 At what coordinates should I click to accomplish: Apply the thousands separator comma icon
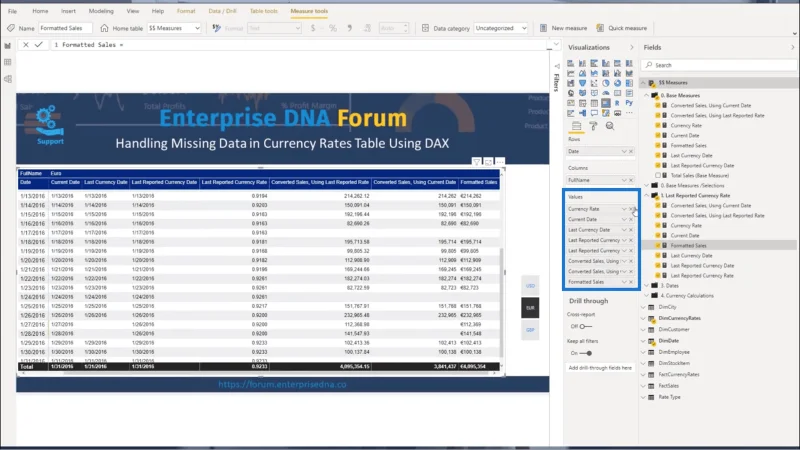tap(349, 29)
